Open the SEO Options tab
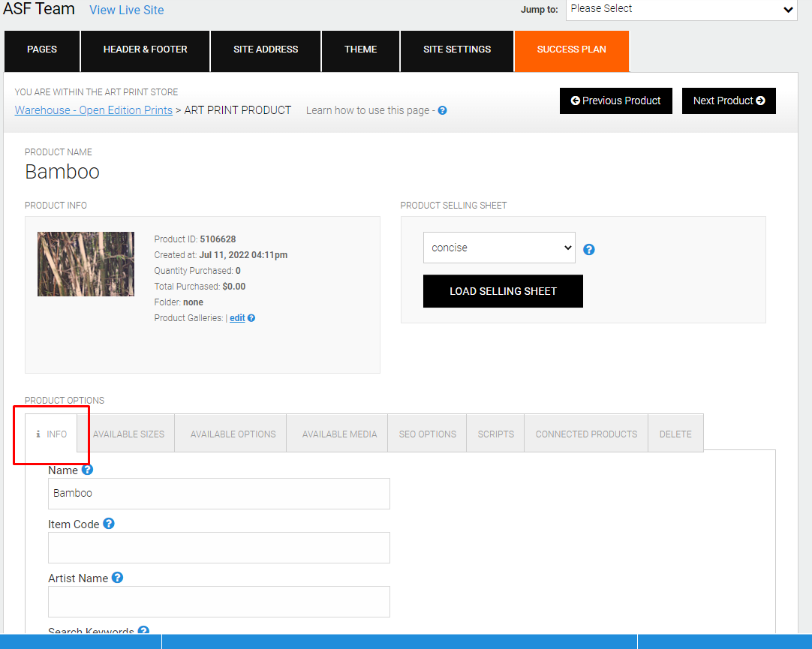This screenshot has height=649, width=812. (x=427, y=434)
